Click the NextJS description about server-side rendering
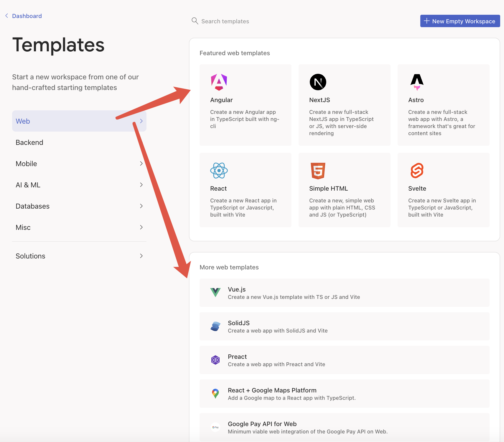This screenshot has width=504, height=442. point(341,123)
